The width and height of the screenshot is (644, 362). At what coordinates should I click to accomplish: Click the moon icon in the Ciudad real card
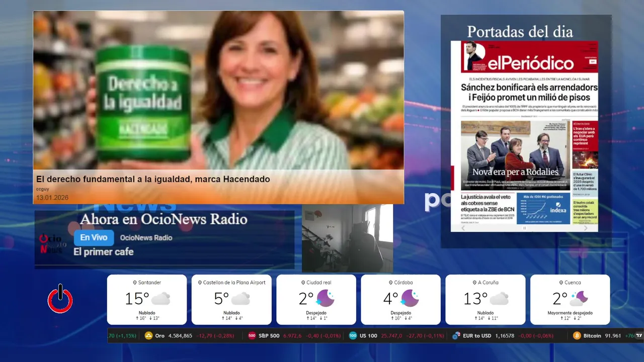[325, 299]
